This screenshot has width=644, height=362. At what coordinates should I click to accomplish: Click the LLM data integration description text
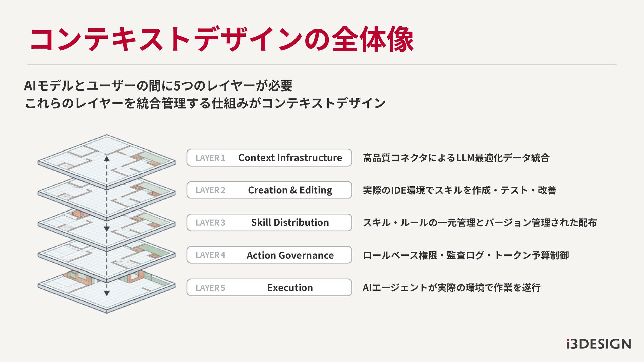pos(456,158)
